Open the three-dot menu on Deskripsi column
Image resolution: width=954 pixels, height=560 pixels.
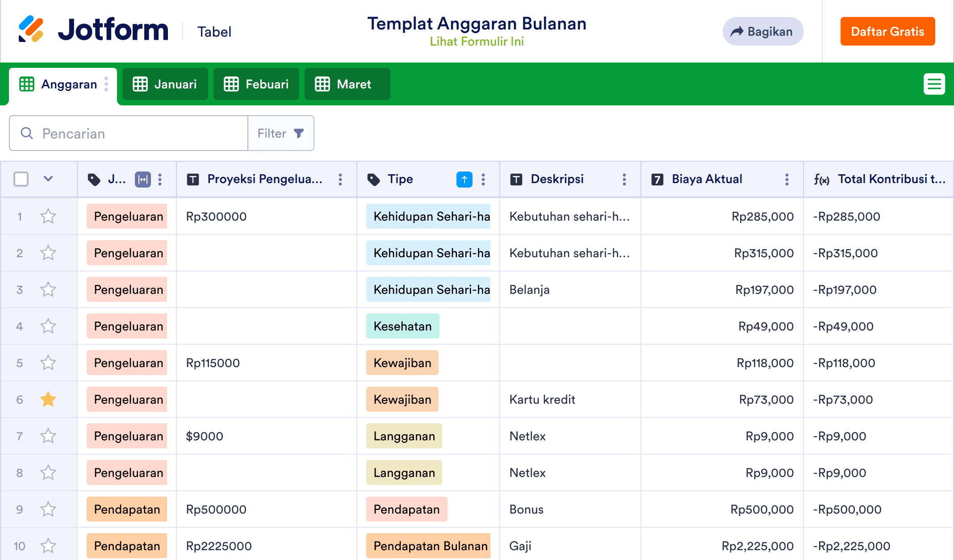click(624, 179)
